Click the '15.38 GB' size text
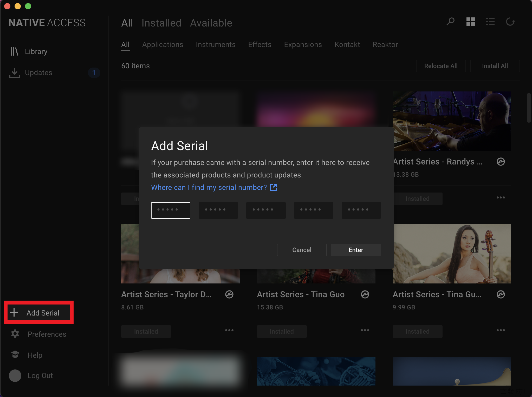The image size is (532, 397). pos(270,307)
